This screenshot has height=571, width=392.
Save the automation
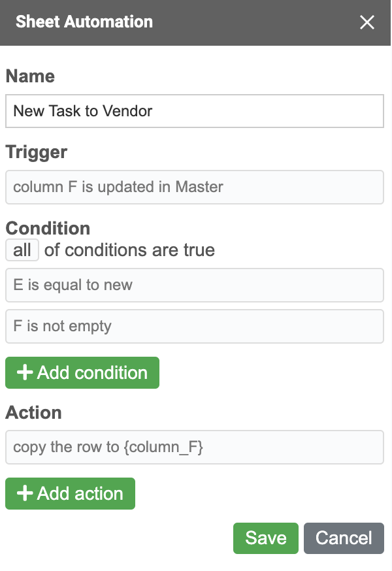point(265,538)
